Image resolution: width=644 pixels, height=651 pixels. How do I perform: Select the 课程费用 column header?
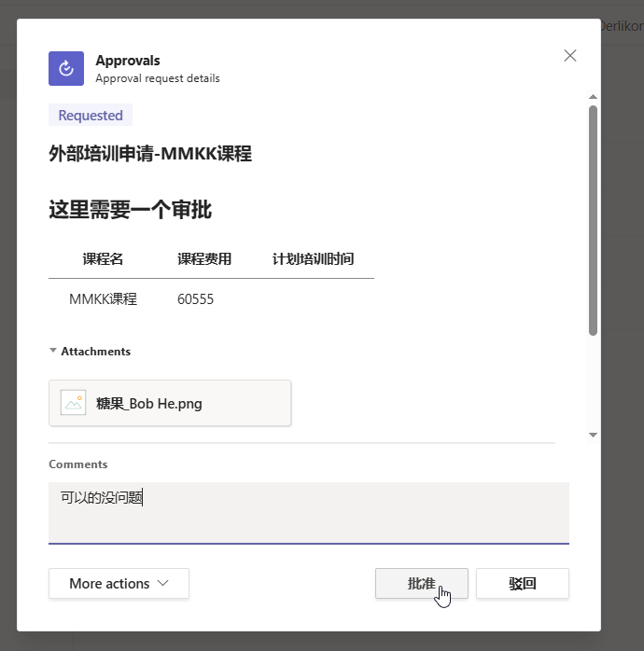tap(204, 259)
